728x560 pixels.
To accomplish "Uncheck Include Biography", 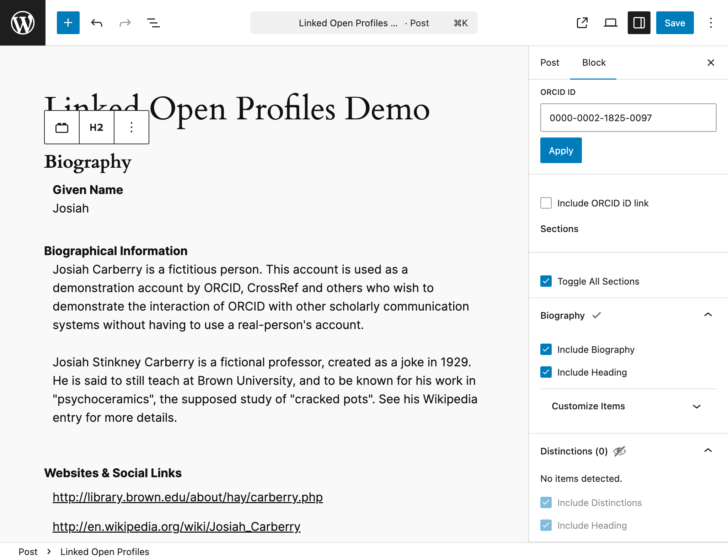I will click(x=546, y=349).
